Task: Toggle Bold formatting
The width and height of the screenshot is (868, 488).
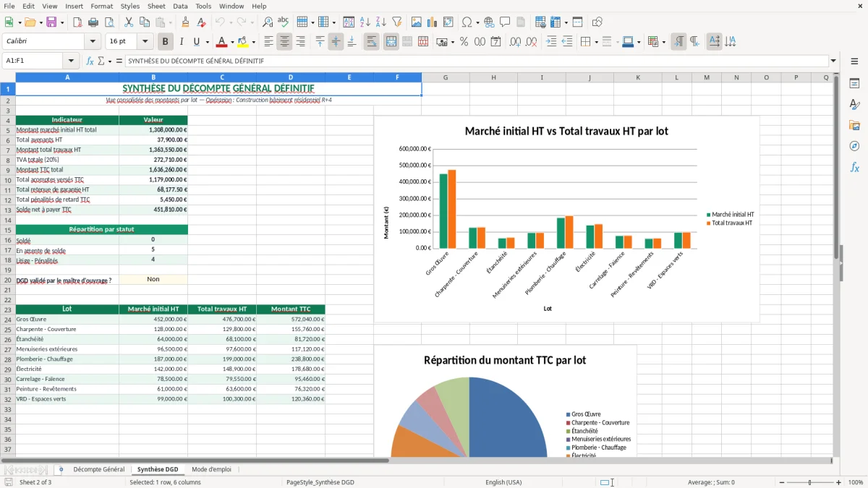Action: [x=166, y=42]
